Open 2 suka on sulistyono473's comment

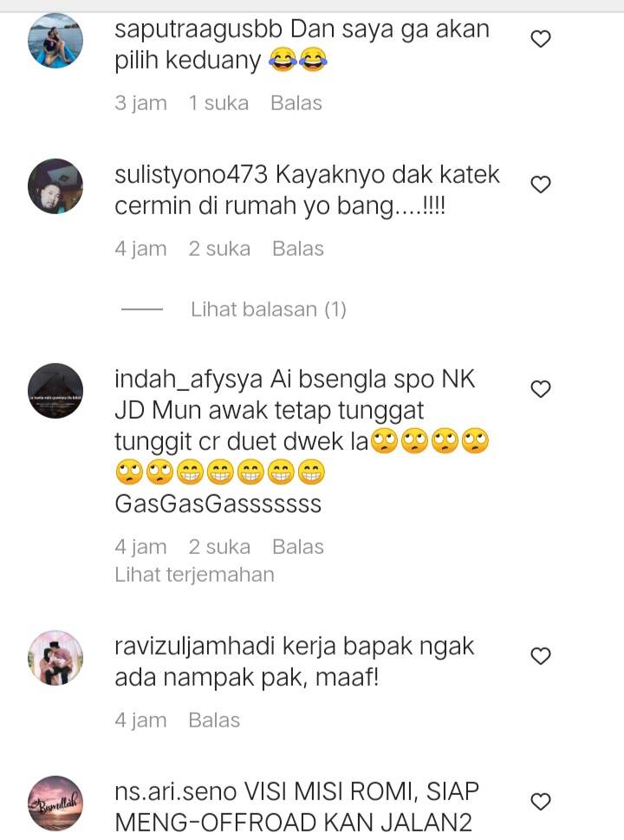219,249
